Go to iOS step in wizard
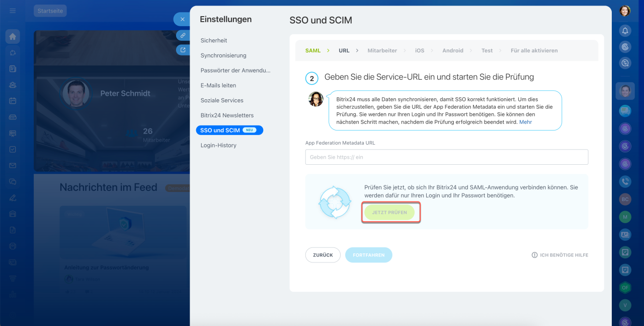 tap(420, 50)
